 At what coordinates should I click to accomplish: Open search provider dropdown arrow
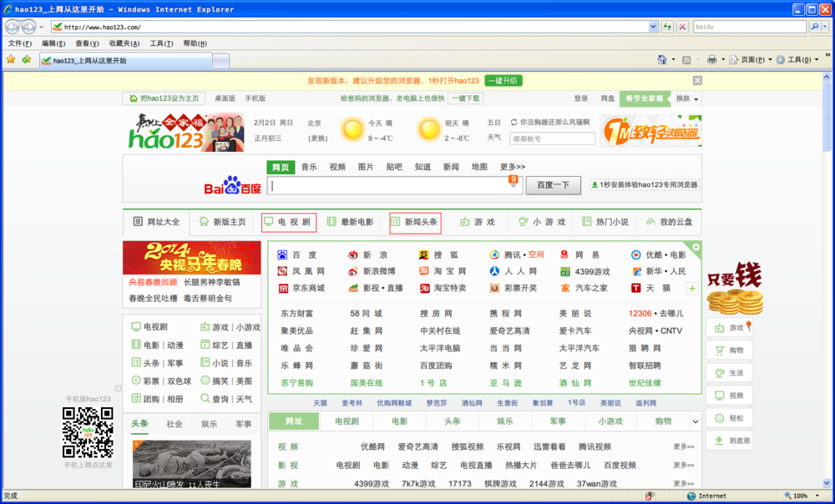click(x=826, y=26)
